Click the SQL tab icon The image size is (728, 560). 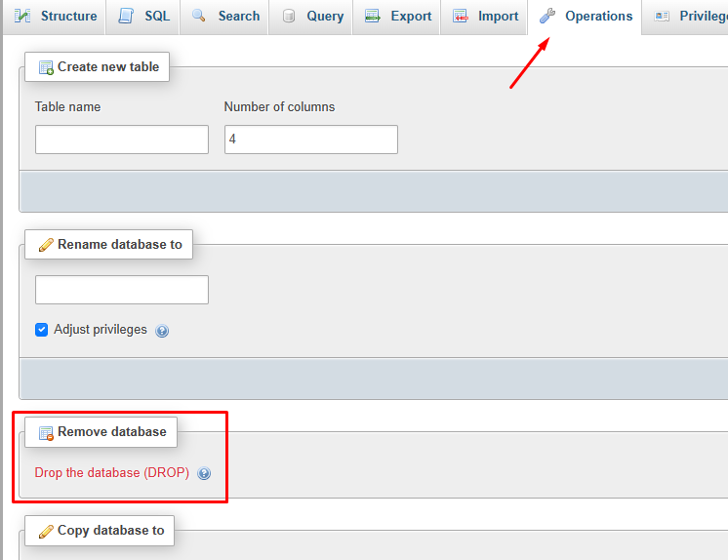point(126,17)
